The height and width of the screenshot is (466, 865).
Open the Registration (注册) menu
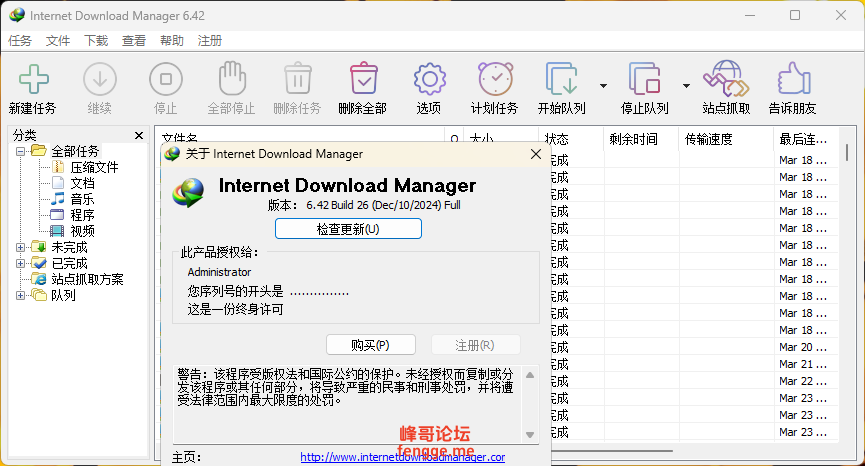point(210,41)
